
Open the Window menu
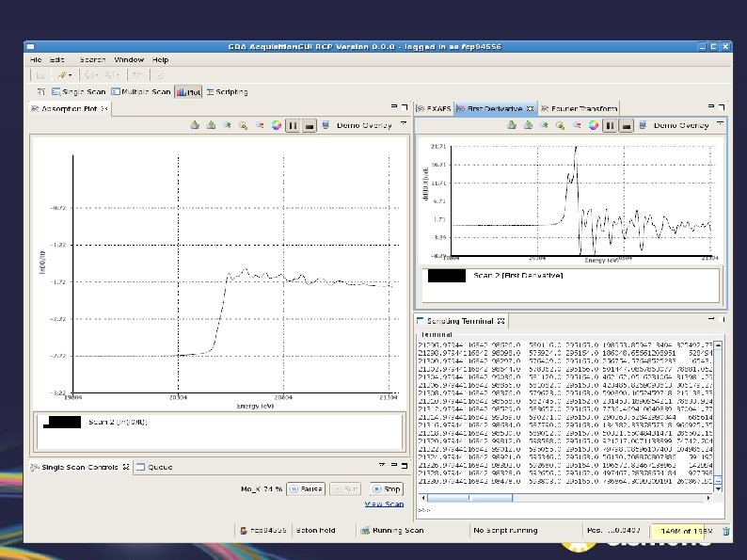pyautogui.click(x=129, y=60)
